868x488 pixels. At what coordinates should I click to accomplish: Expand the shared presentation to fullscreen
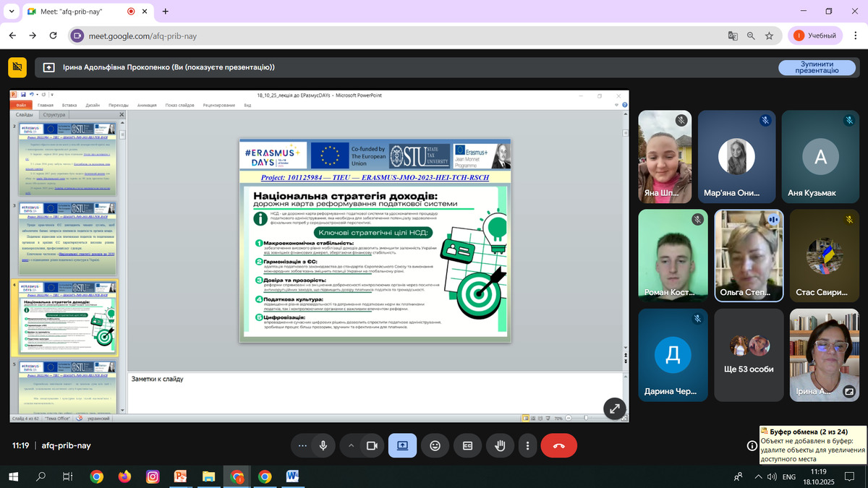tap(614, 408)
